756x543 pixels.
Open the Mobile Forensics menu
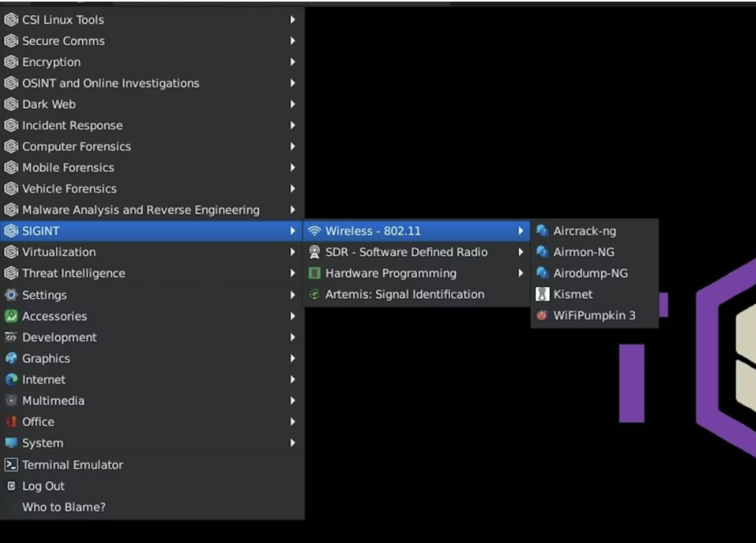coord(151,167)
